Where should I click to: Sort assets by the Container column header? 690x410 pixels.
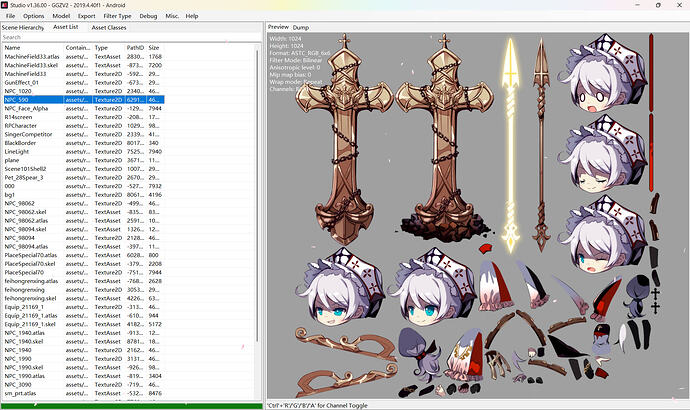[78, 48]
